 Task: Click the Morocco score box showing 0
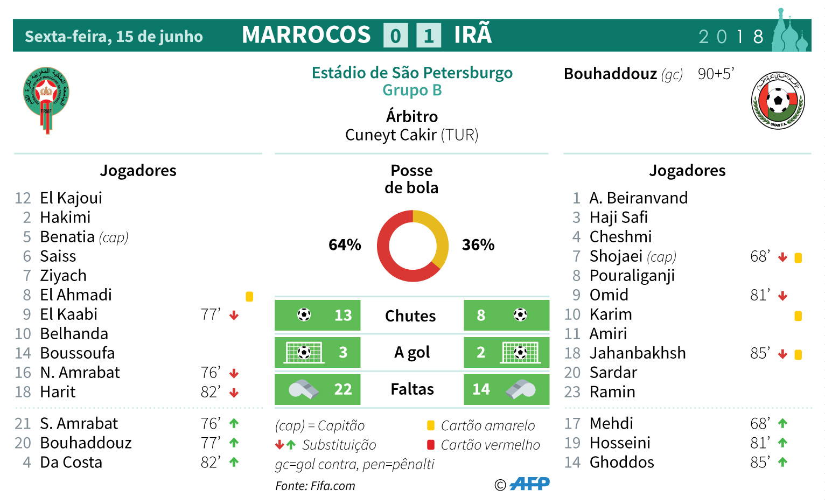tap(395, 36)
